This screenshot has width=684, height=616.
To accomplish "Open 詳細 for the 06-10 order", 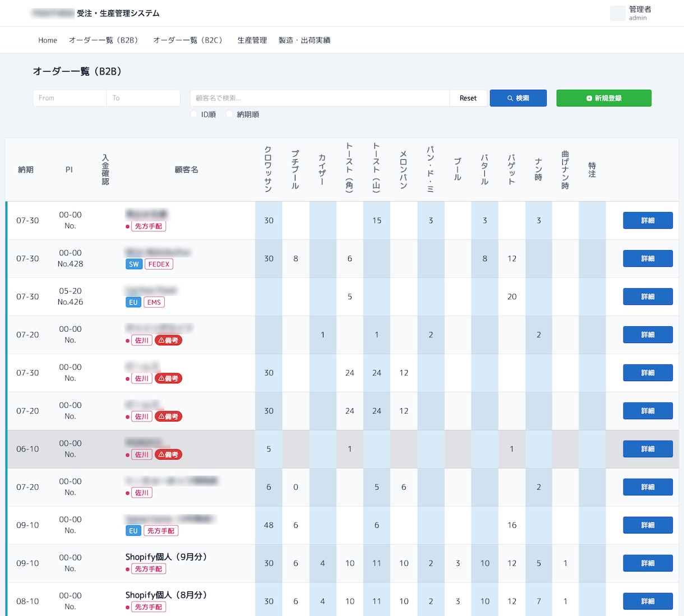I will point(648,449).
